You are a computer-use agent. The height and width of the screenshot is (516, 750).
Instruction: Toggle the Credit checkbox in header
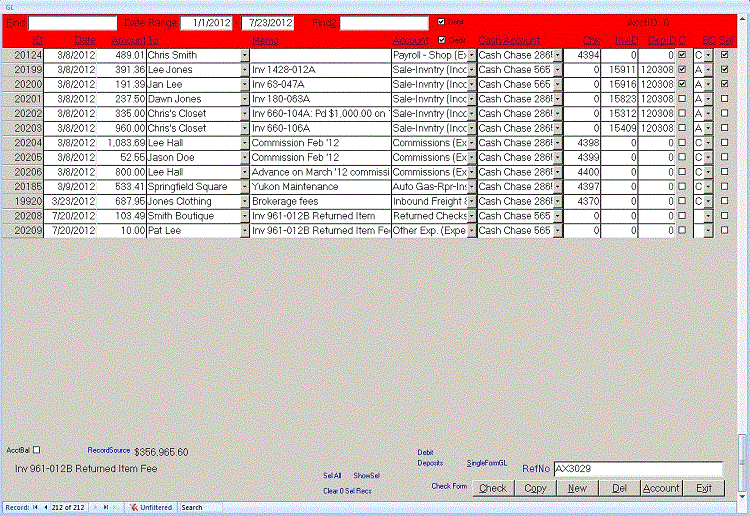pos(442,40)
